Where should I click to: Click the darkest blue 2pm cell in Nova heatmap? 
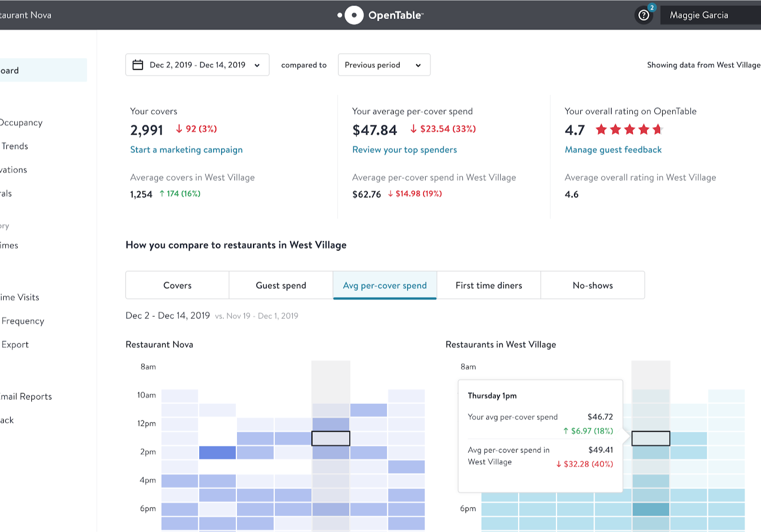click(x=217, y=453)
